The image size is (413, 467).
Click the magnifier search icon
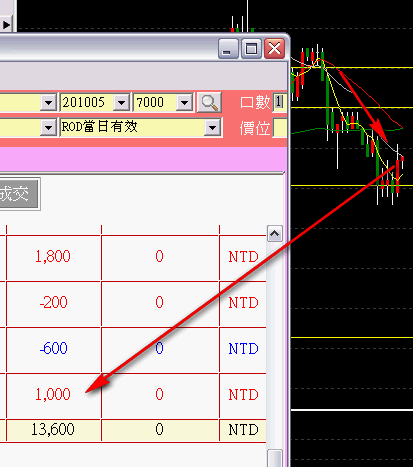tap(209, 102)
